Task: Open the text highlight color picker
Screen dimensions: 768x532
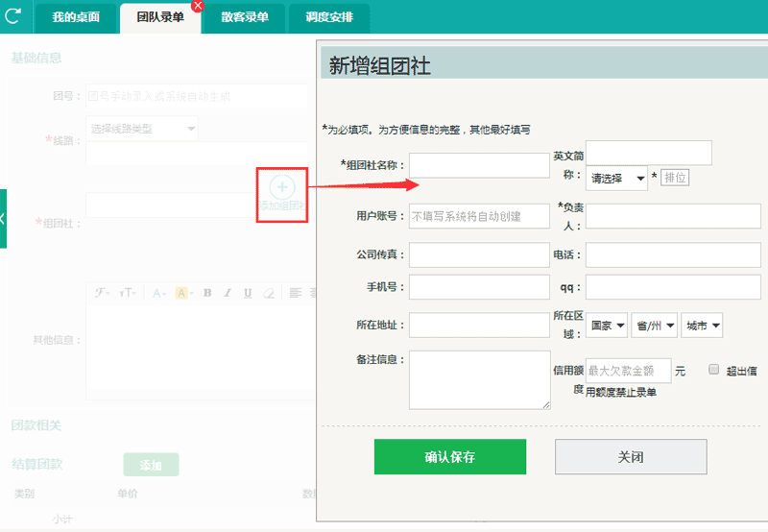Action: [182, 293]
